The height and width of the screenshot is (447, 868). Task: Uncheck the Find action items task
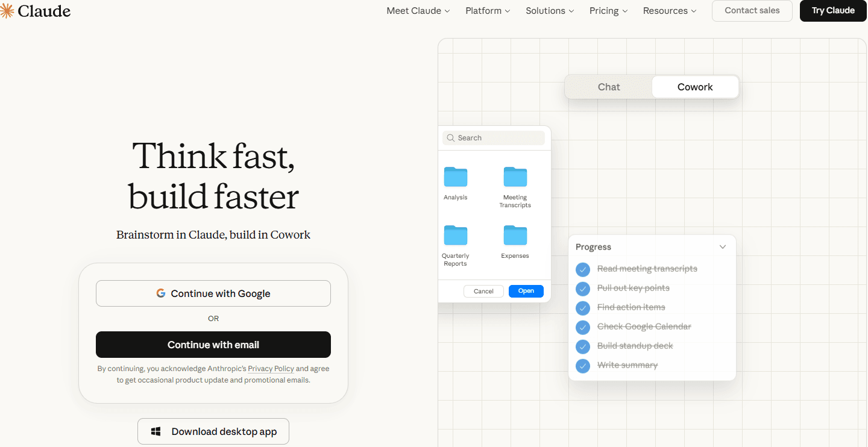click(x=582, y=308)
